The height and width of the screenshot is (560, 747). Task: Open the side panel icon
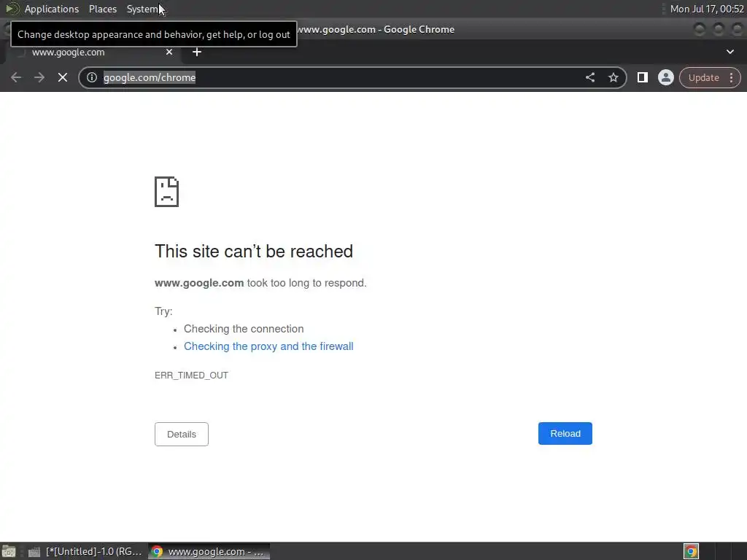pos(642,77)
